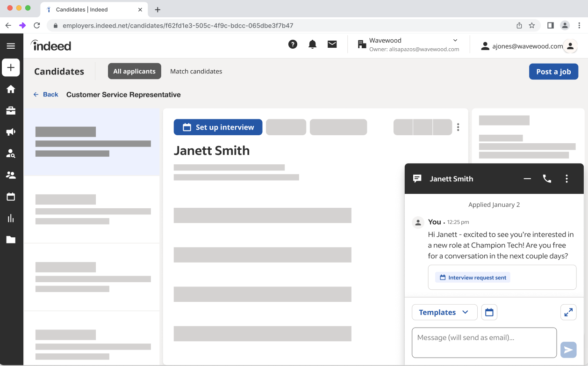Open candidate actions three-dot menu

pos(458,127)
